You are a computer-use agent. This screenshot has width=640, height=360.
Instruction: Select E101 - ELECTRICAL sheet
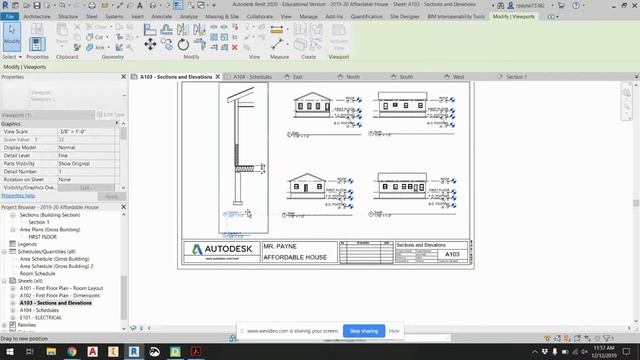[x=41, y=318]
